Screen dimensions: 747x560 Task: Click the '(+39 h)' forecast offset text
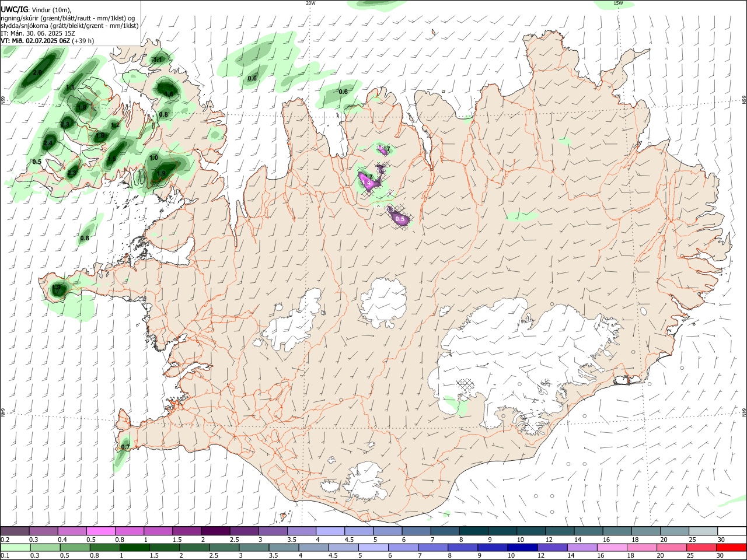(83, 41)
